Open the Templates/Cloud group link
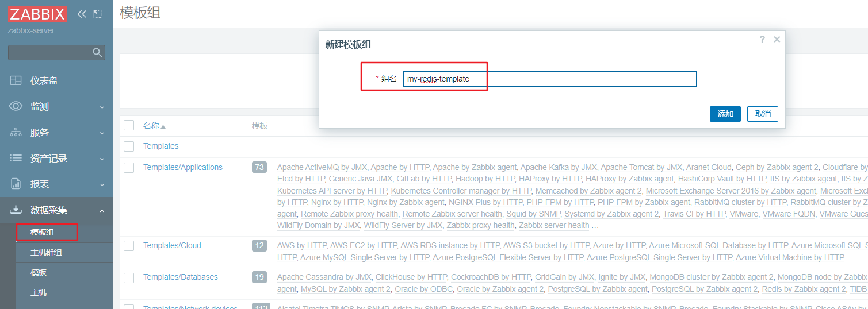868x309 pixels. (x=172, y=245)
